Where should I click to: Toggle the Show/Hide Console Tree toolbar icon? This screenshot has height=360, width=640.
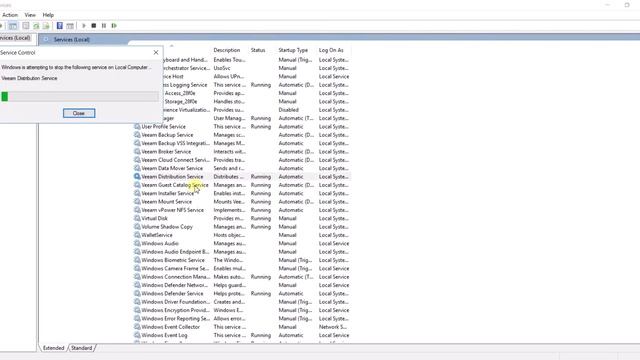click(13, 26)
